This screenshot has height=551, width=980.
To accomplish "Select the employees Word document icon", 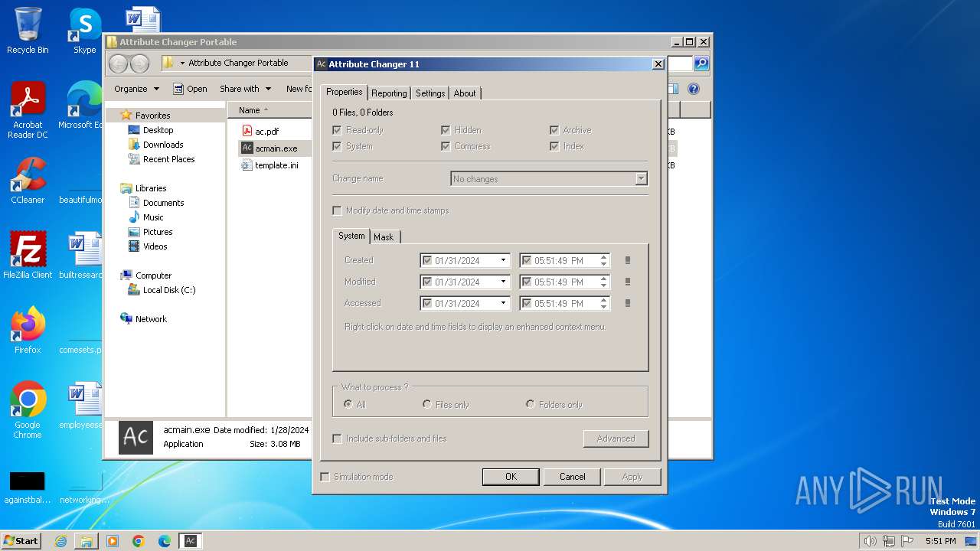I will point(83,406).
